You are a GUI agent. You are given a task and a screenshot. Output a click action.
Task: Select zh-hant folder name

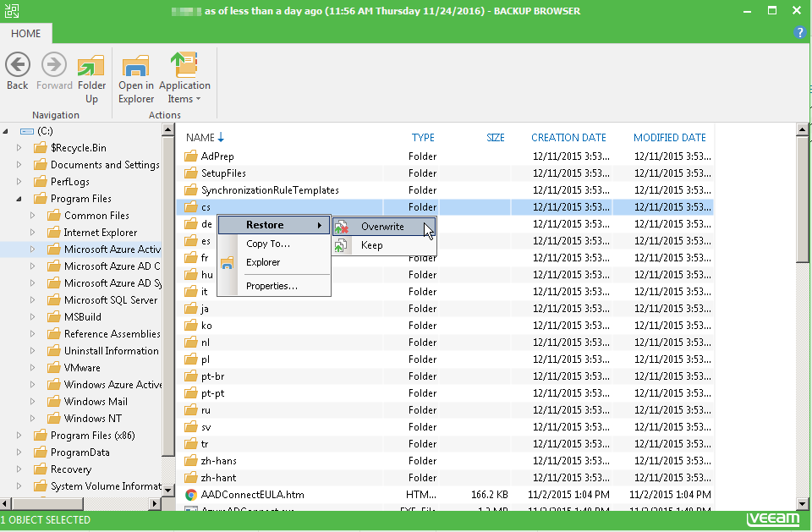[x=218, y=478]
